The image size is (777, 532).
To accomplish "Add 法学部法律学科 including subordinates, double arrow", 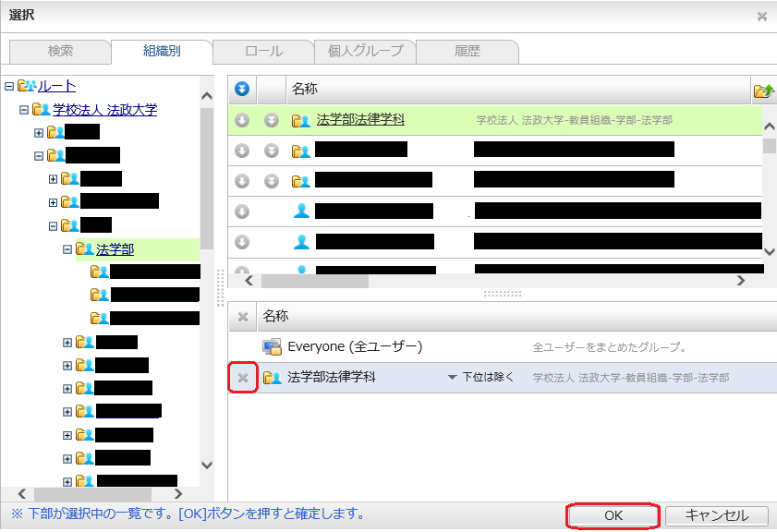I will pyautogui.click(x=272, y=120).
